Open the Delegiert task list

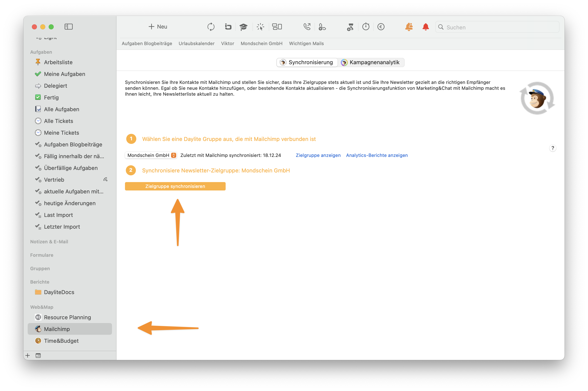[x=70, y=86]
